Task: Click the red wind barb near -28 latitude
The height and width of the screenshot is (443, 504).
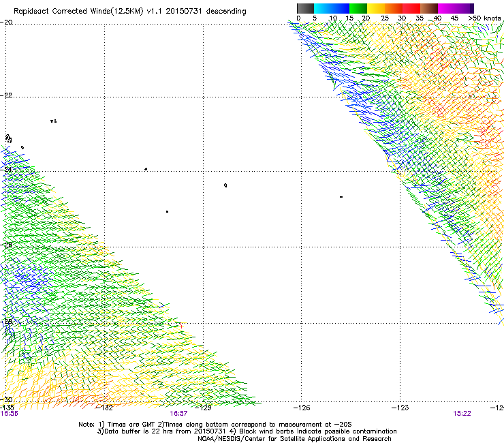Action: tap(181, 326)
